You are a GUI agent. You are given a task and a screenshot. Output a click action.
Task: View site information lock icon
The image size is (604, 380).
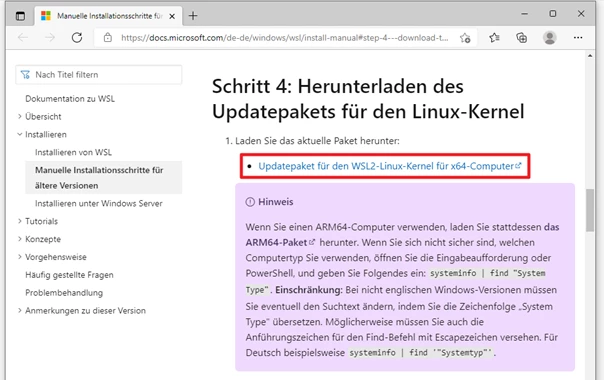[x=108, y=38]
